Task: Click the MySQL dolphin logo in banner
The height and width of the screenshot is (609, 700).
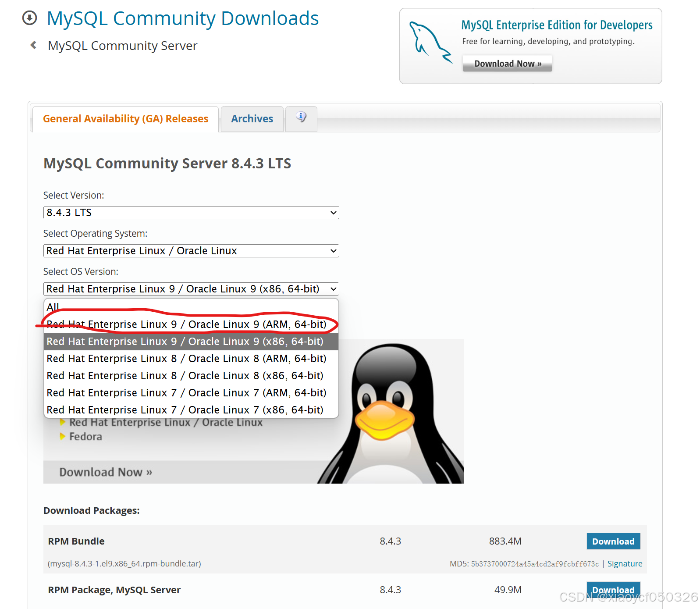Action: pos(430,43)
